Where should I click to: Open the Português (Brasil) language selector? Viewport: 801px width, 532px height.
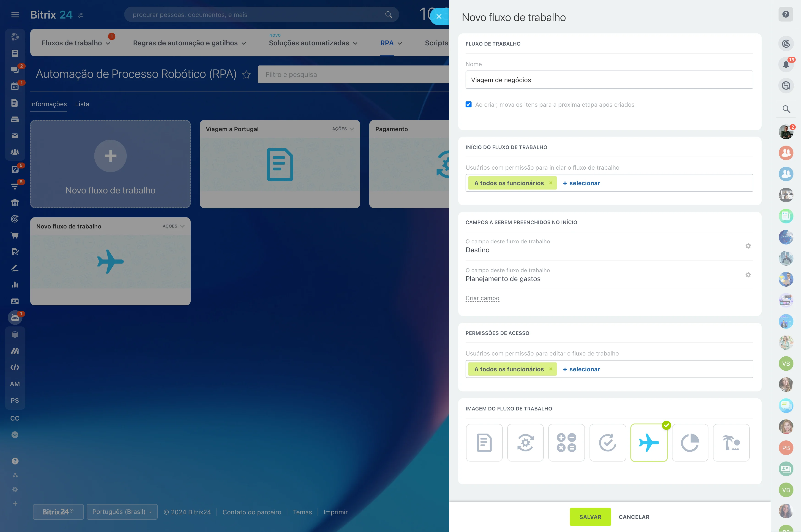coord(122,512)
